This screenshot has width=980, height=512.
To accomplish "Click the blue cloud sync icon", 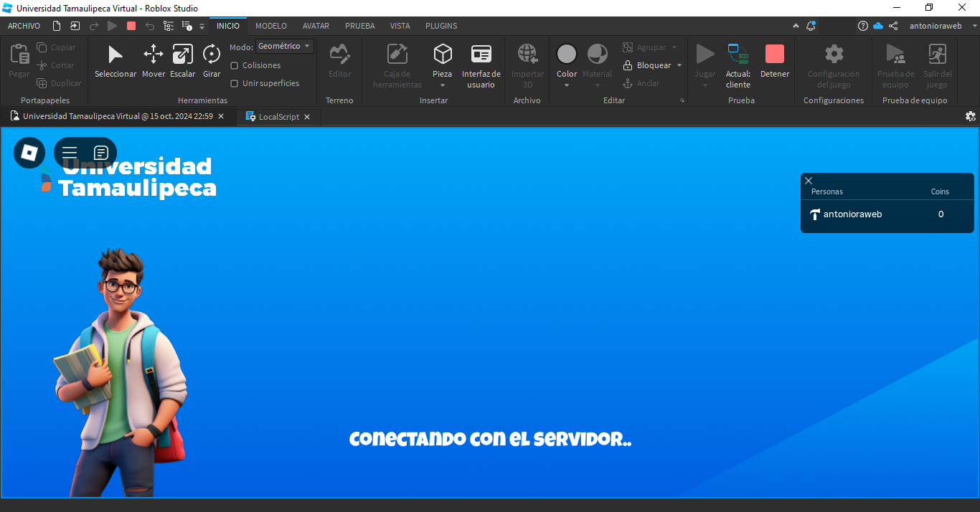I will (x=878, y=26).
